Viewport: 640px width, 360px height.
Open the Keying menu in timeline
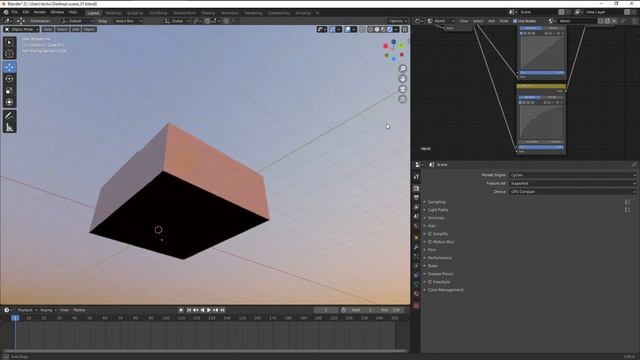tap(48, 310)
